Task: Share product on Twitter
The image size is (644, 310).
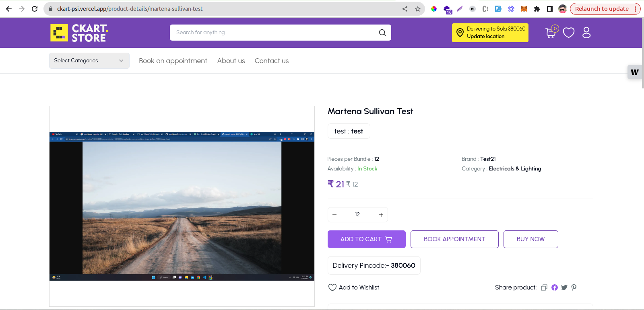Action: tap(564, 287)
